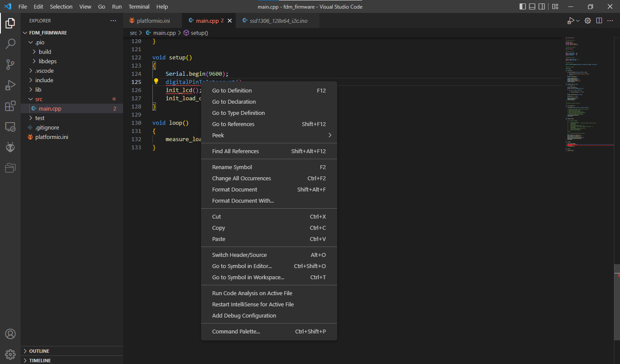Open the Project Manager folders icon

10,168
